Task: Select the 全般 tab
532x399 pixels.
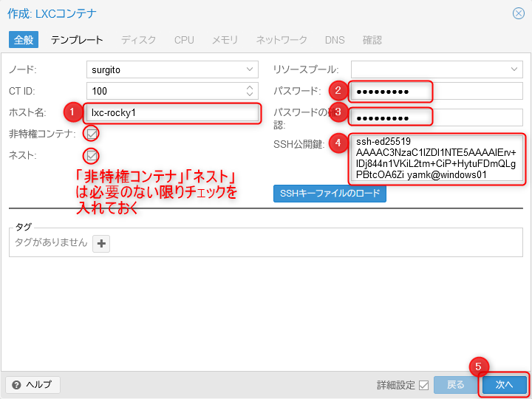Action: coord(24,40)
